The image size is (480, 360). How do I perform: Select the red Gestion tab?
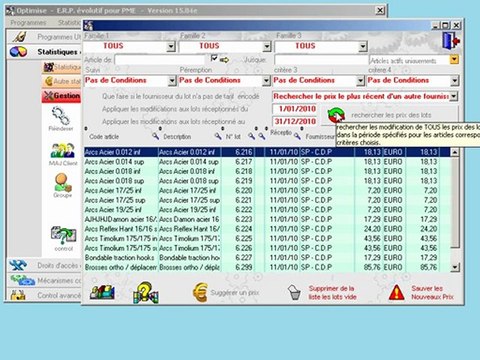click(x=62, y=96)
